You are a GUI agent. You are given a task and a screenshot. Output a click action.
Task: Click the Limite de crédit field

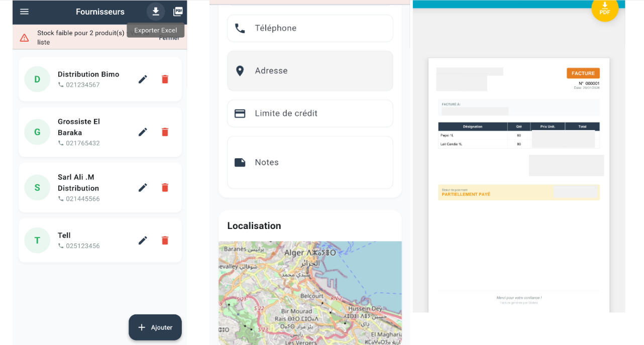tap(310, 113)
